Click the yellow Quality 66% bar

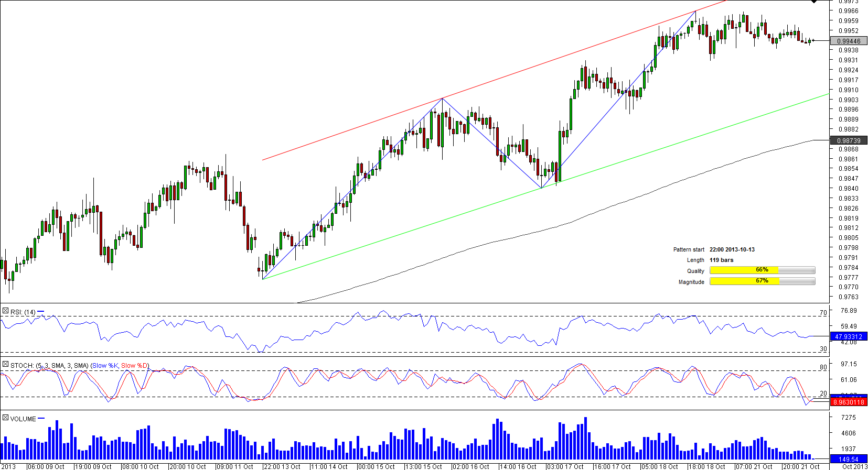coord(744,270)
